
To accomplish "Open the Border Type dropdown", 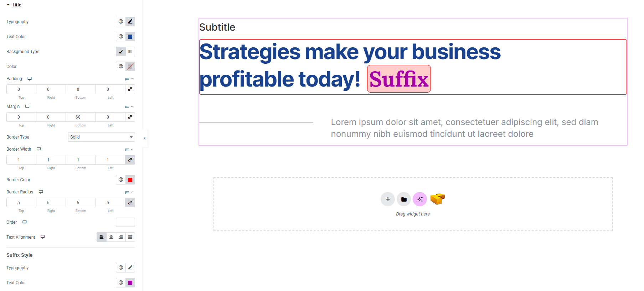I will point(101,137).
